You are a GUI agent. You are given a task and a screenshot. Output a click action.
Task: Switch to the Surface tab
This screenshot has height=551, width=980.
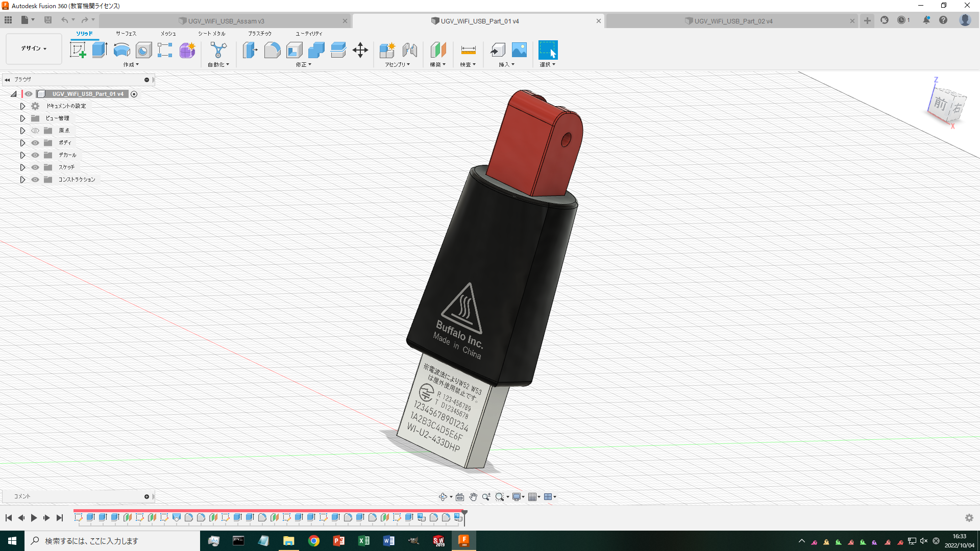tap(126, 34)
